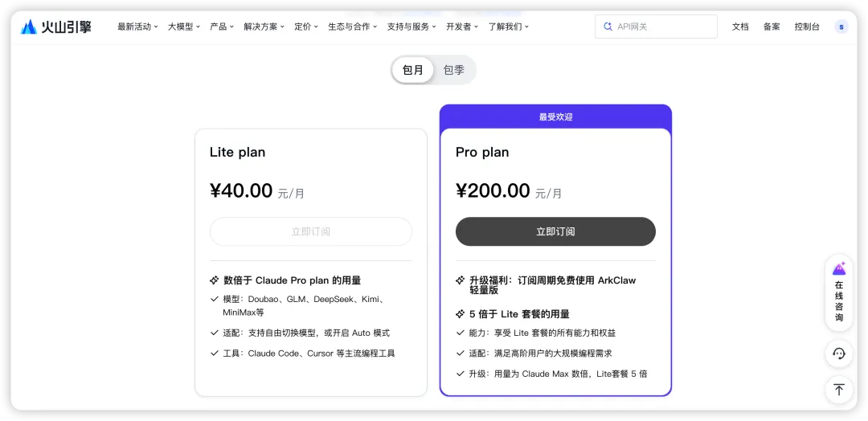The width and height of the screenshot is (868, 421).
Task: Go to 文档 link
Action: [x=740, y=27]
